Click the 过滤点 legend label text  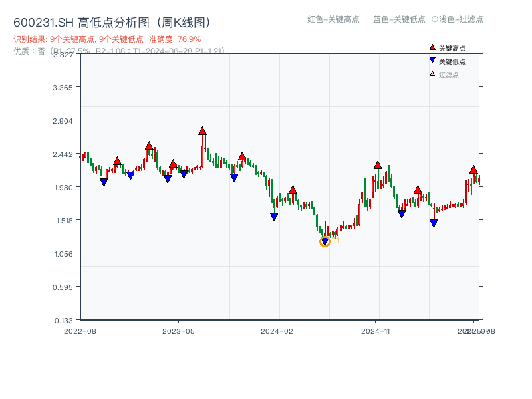coord(449,74)
